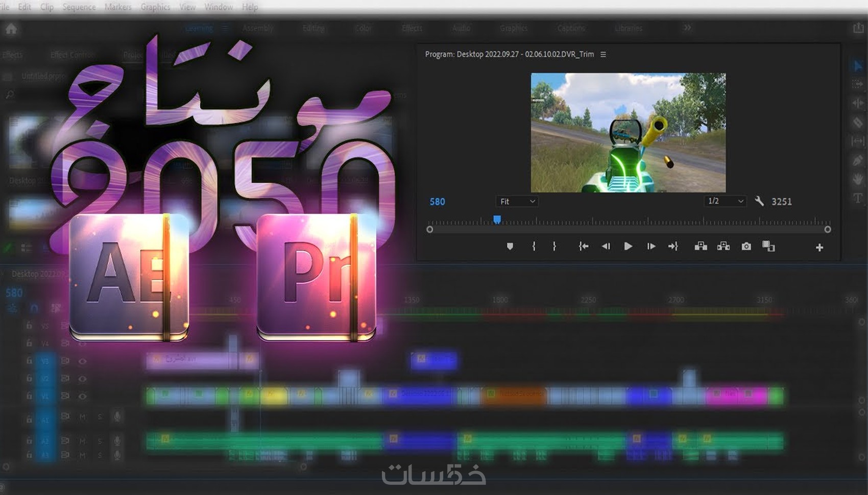Open the Comparison View button
Viewport: 868px width, 495px height.
pos(768,246)
